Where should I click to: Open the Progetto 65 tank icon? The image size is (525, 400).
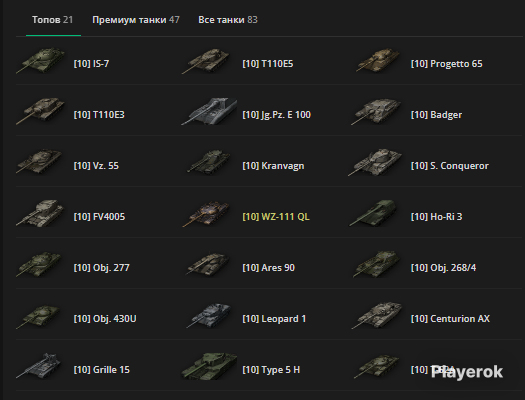[x=378, y=61]
